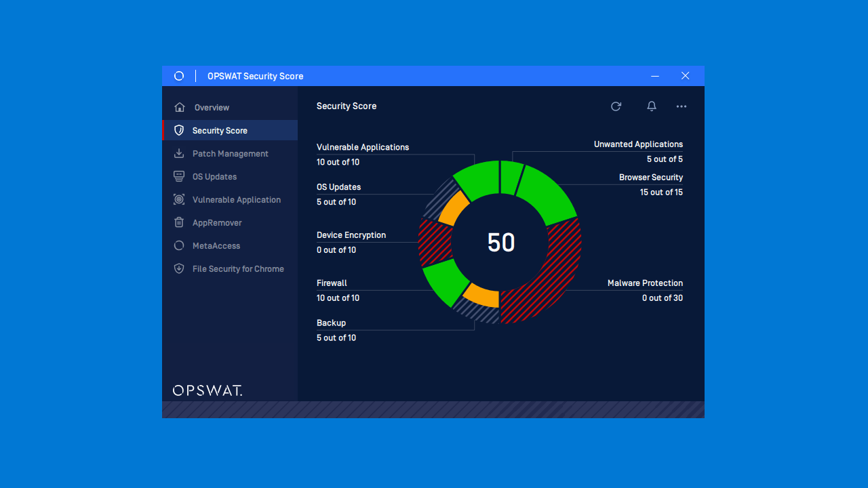Select Security Score in sidebar

[x=230, y=130]
